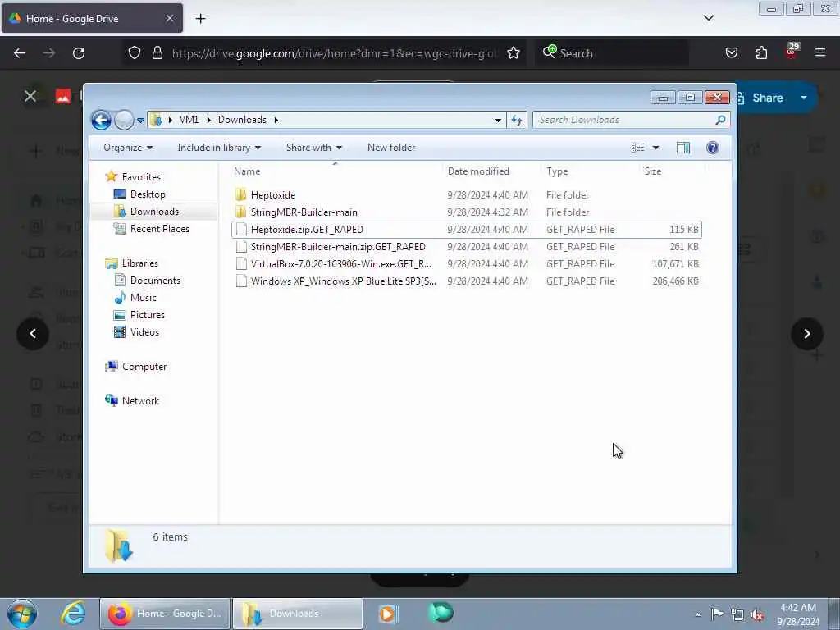840x630 pixels.
Task: Open the Pocket save icon in Firefox
Action: pyautogui.click(x=731, y=53)
